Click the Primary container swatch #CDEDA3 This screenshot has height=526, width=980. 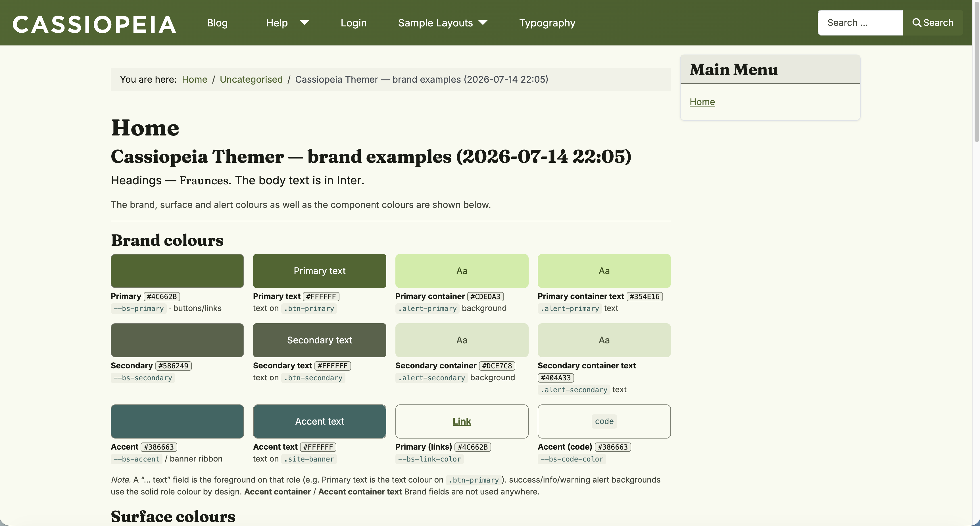pos(462,271)
